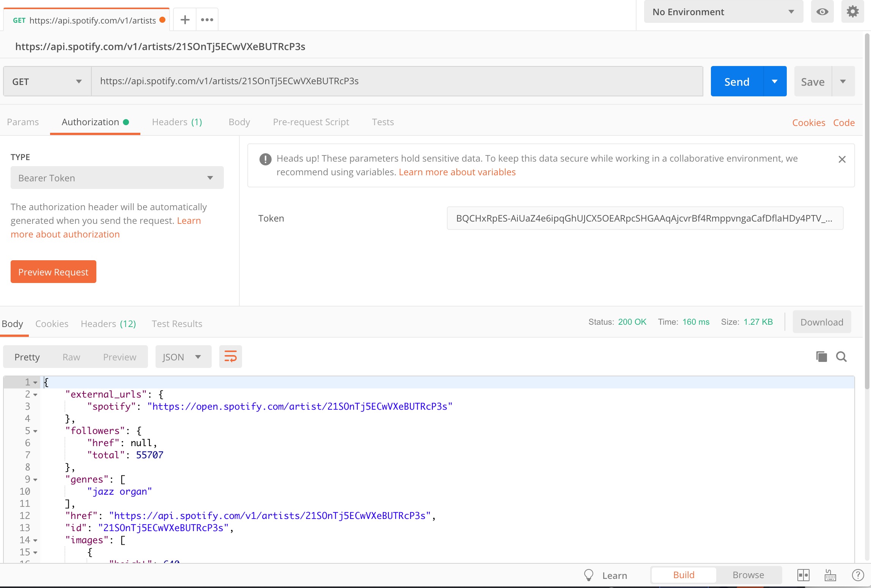Open help question mark icon
This screenshot has height=588, width=871.
click(858, 575)
